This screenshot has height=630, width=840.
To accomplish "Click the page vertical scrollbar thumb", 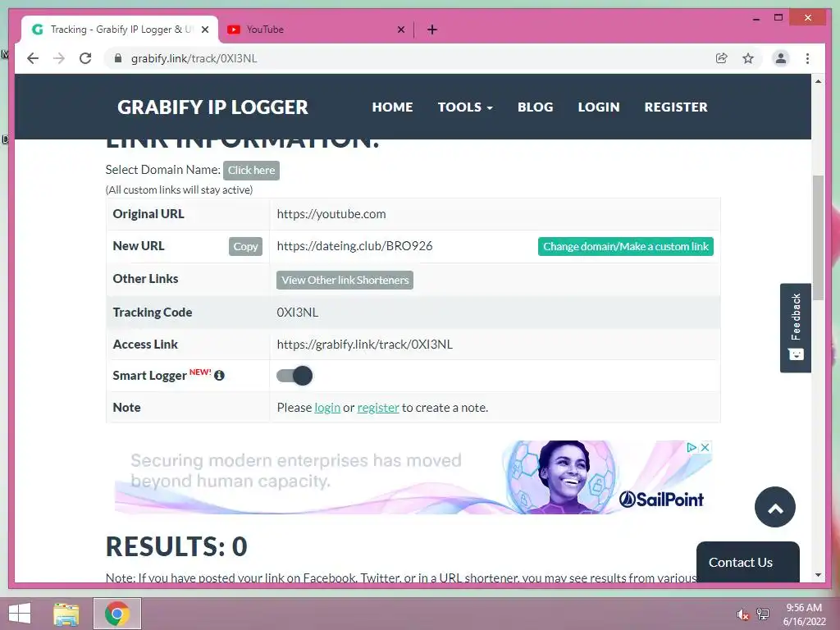I will pos(818,238).
